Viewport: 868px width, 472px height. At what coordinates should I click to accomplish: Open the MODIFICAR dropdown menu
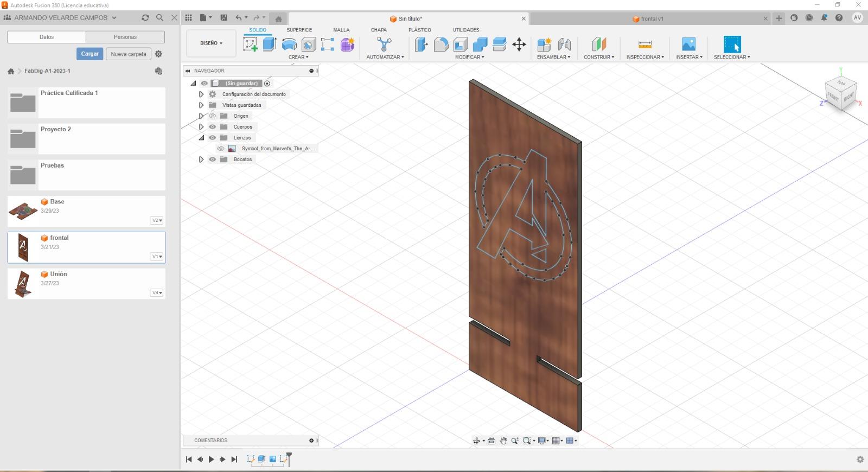[x=470, y=57]
